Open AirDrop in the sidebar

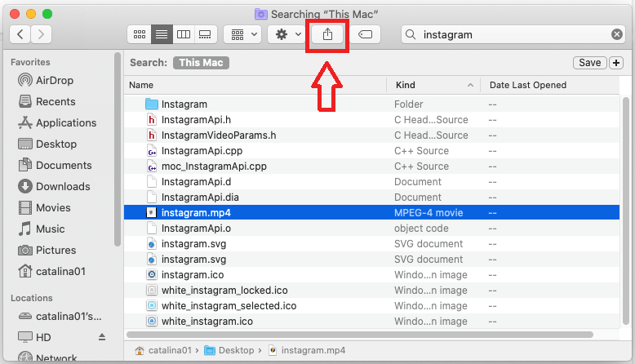click(x=46, y=80)
